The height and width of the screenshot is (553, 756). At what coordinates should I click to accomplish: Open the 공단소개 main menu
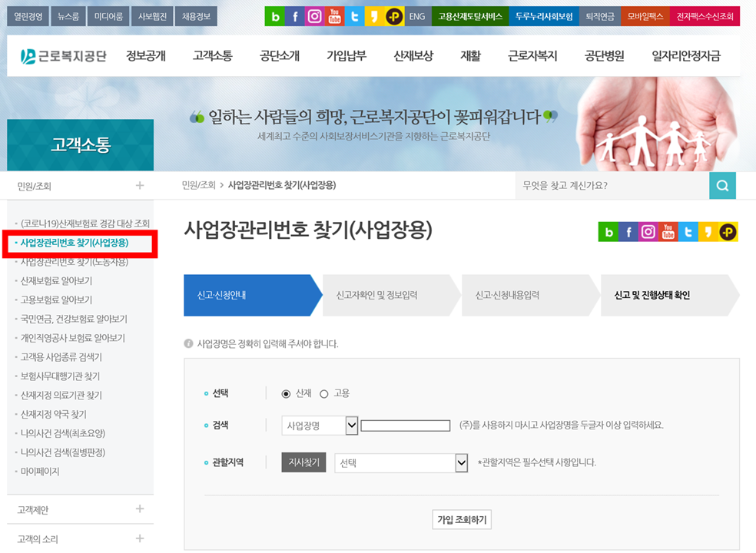pyautogui.click(x=280, y=56)
